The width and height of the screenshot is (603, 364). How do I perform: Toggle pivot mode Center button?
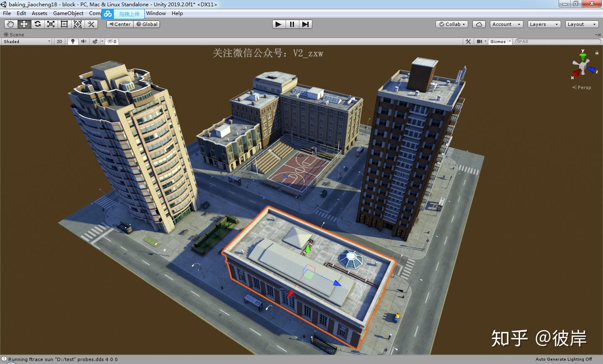(x=120, y=24)
